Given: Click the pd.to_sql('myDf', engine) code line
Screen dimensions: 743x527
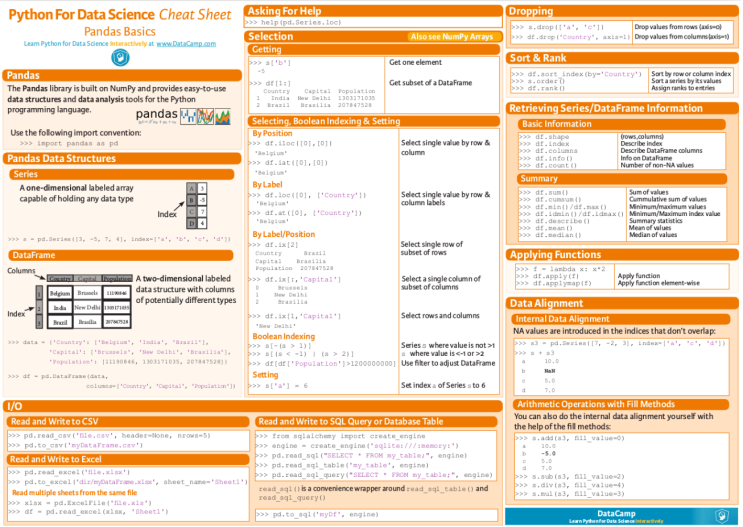Looking at the screenshot, I should pos(317,514).
